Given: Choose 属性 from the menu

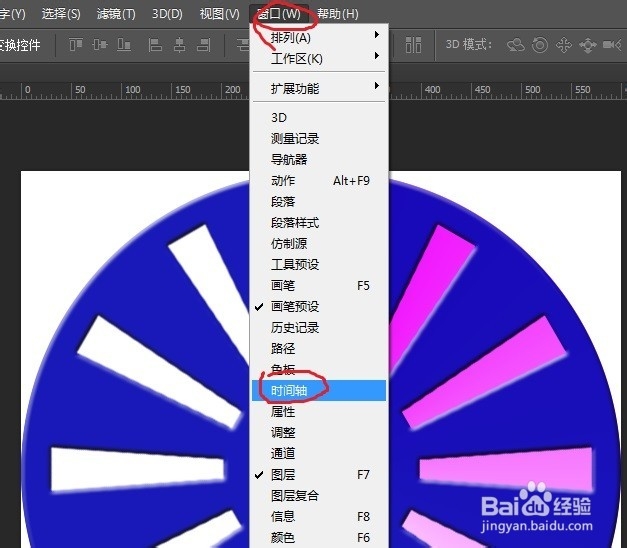Looking at the screenshot, I should coord(319,412).
